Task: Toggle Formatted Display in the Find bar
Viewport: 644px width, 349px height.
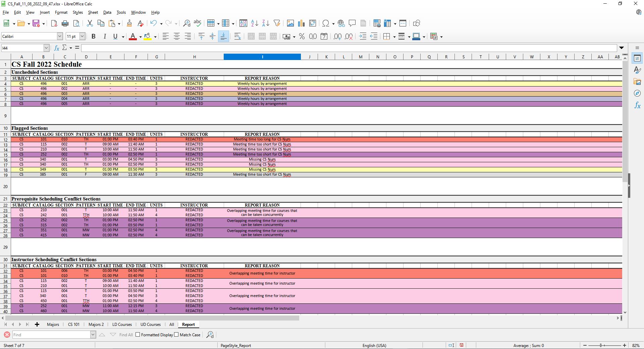Action: pos(138,335)
